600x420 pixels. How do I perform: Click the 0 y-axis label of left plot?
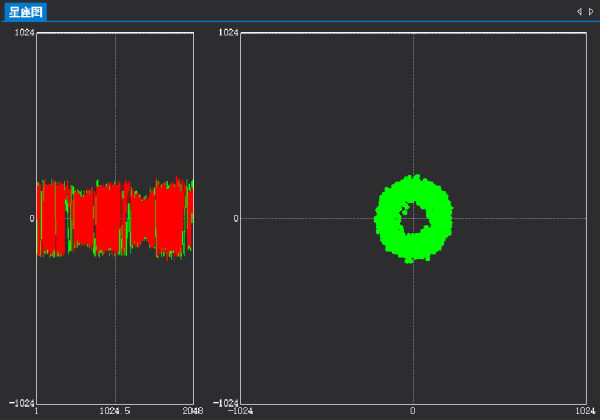(x=32, y=218)
